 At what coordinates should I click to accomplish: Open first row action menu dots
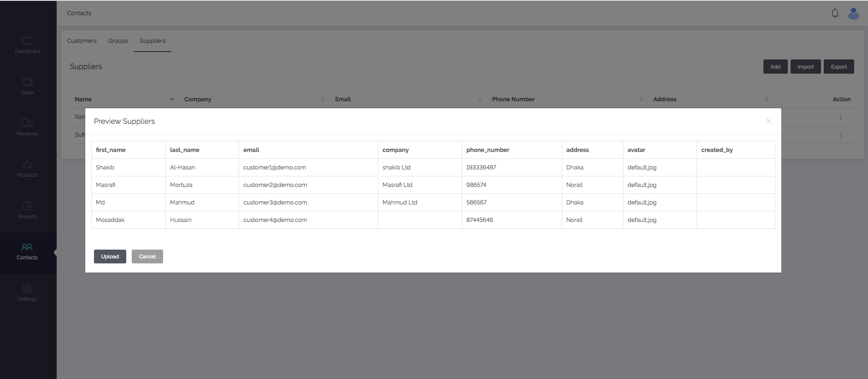841,117
